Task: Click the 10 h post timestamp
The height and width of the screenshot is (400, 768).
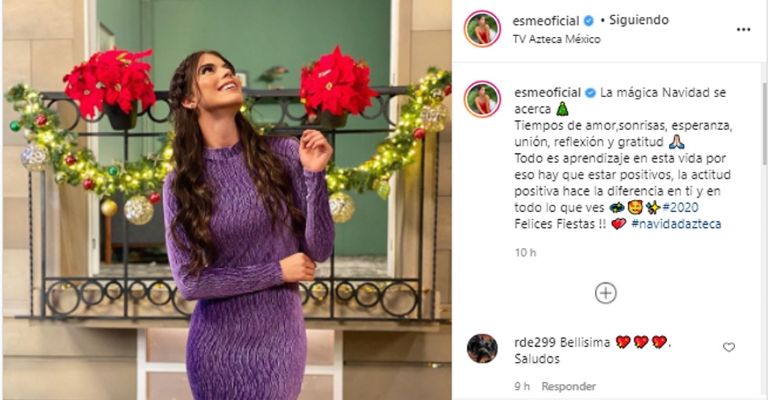Action: pos(525,253)
